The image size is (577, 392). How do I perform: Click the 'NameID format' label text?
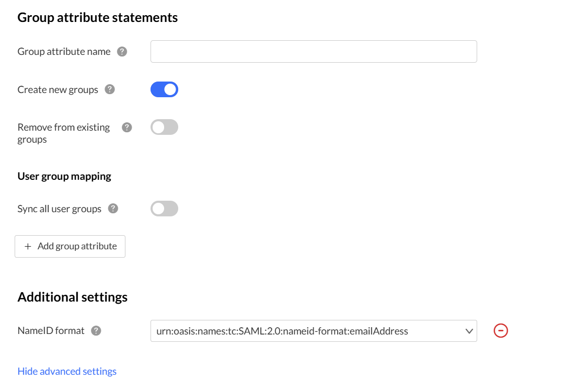pyautogui.click(x=51, y=331)
